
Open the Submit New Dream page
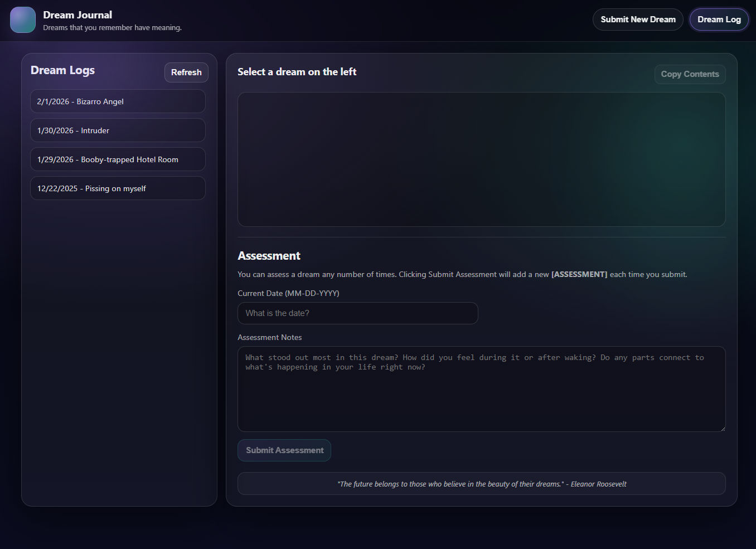click(x=638, y=20)
